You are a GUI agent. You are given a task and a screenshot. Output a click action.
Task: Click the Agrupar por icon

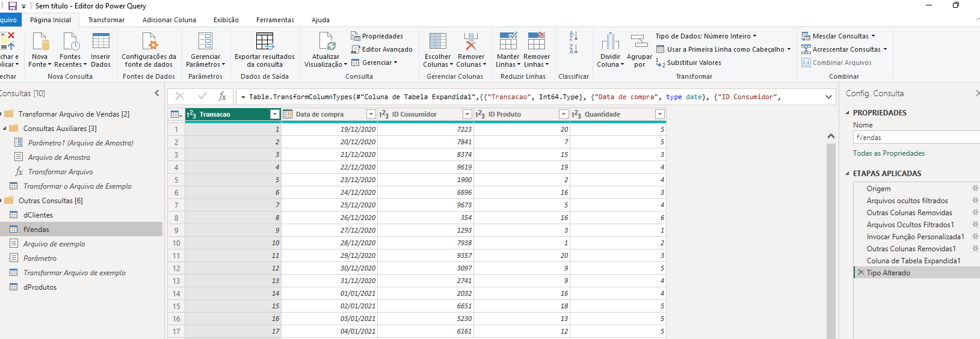(639, 42)
